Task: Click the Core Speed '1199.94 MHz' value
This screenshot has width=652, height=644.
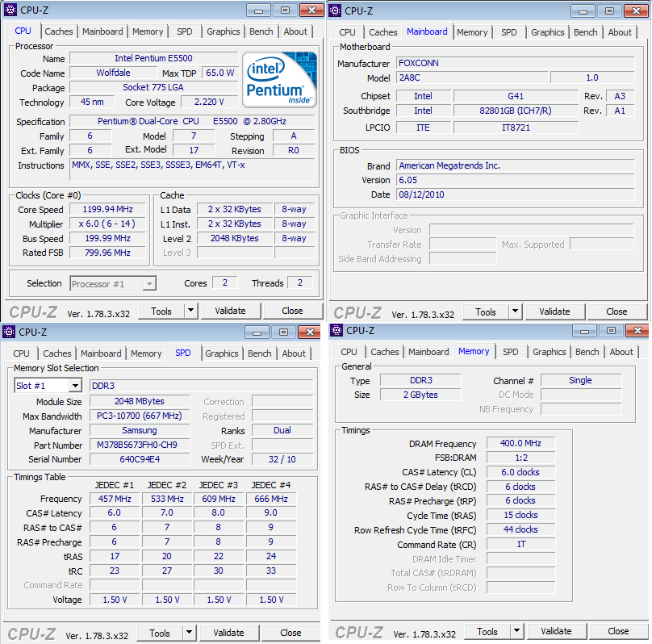Action: pyautogui.click(x=107, y=209)
